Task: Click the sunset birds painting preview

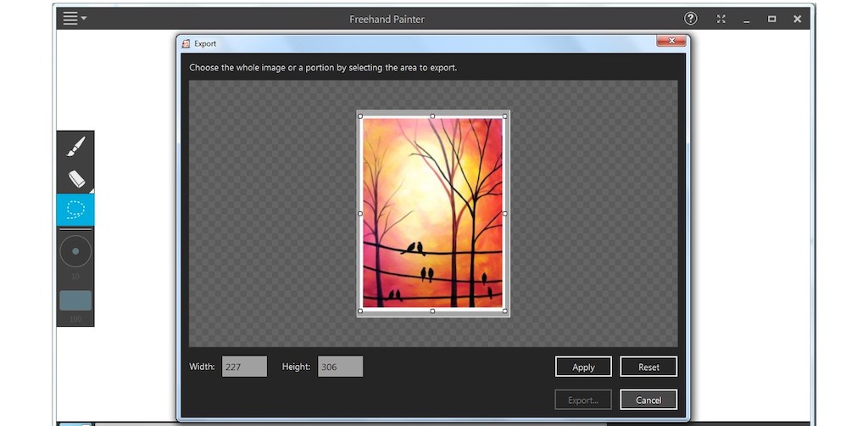Action: 432,212
